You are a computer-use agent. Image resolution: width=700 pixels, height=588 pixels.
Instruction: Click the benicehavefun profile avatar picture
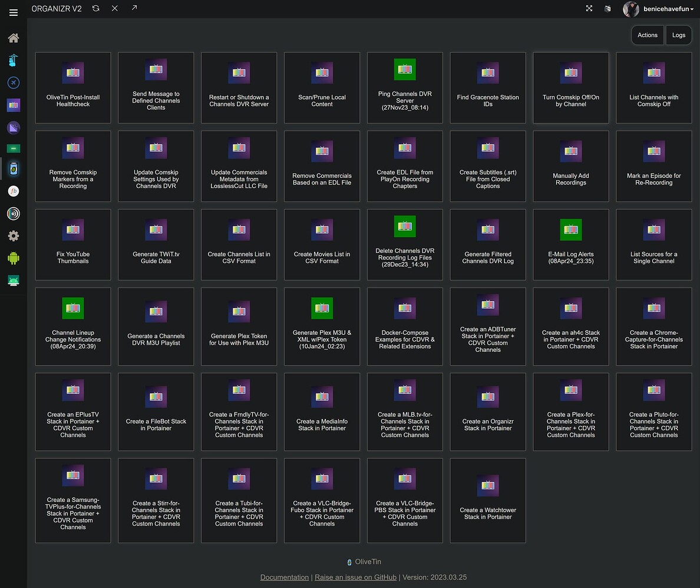tap(630, 8)
